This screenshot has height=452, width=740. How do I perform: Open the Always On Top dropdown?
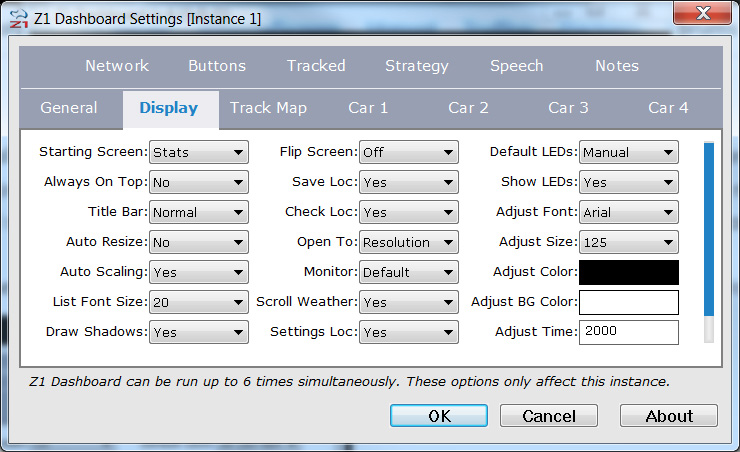199,182
